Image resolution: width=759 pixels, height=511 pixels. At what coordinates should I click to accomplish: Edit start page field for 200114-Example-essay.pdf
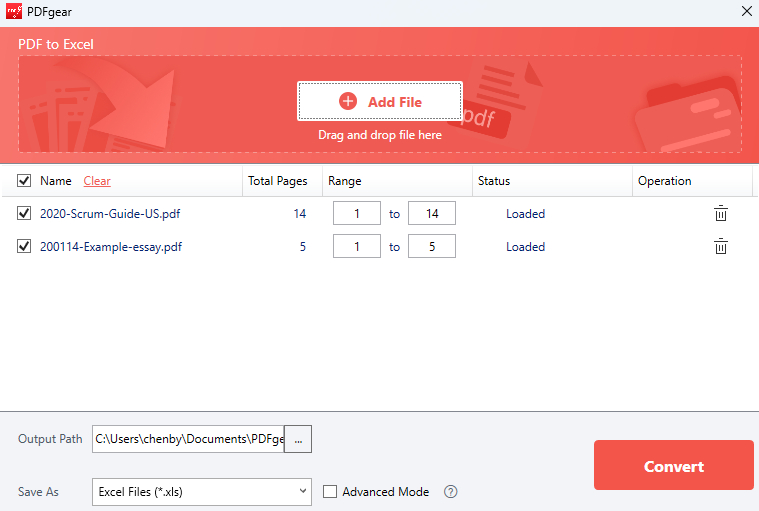(x=357, y=246)
